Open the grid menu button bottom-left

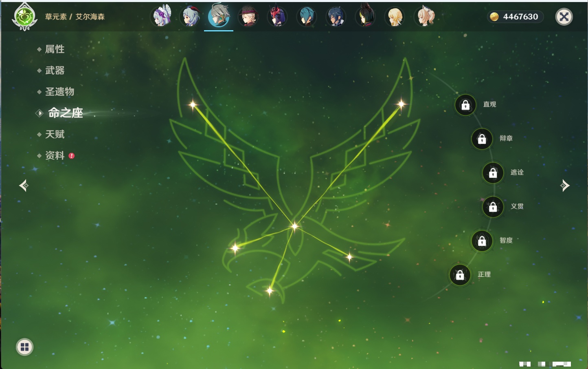click(24, 347)
